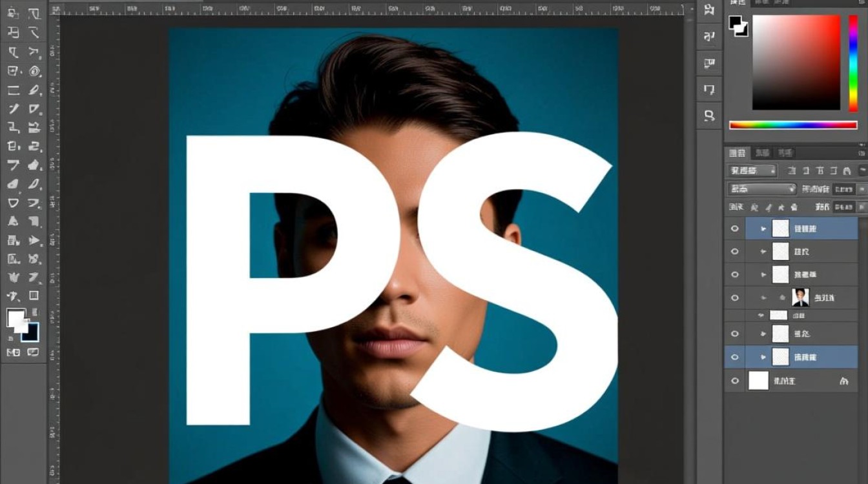Switch to the second tab in the Layers panel group
Viewport: 868px width, 484px height.
click(763, 153)
